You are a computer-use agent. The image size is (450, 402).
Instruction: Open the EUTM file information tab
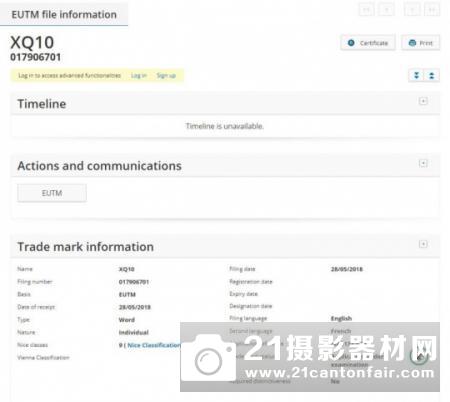point(64,15)
